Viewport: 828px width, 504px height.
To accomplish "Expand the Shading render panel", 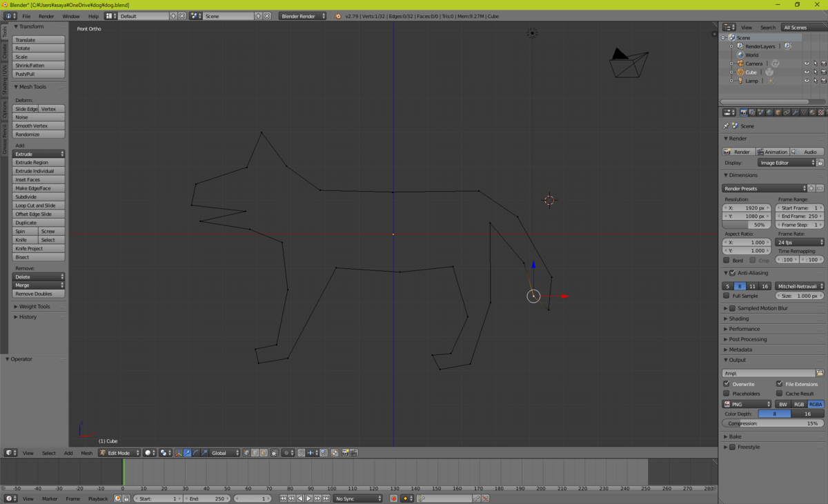I will coord(738,319).
